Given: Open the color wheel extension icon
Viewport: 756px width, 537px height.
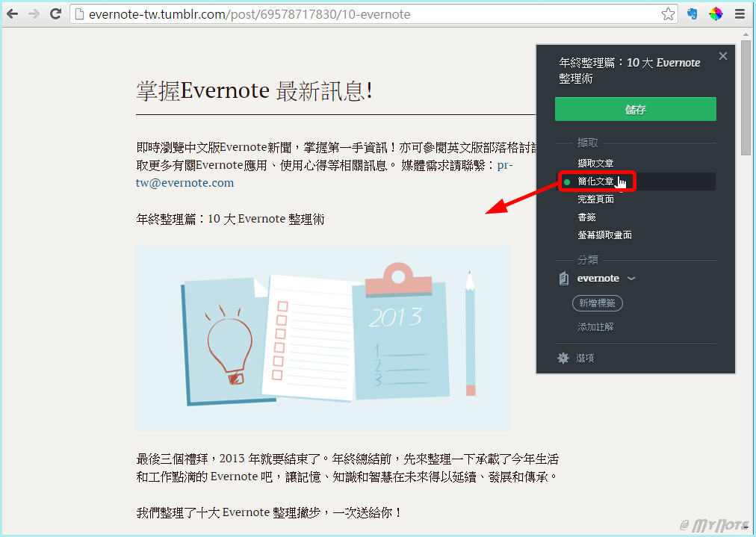Looking at the screenshot, I should point(716,14).
